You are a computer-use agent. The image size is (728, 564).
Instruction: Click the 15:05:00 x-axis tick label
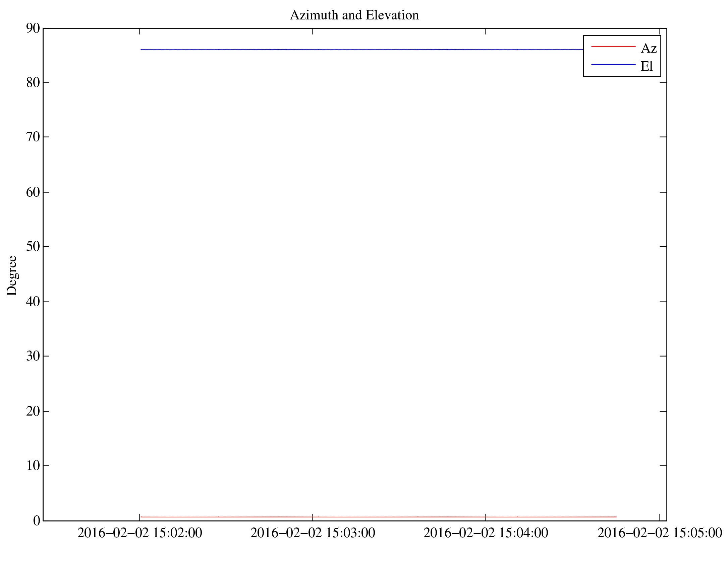[x=659, y=533]
